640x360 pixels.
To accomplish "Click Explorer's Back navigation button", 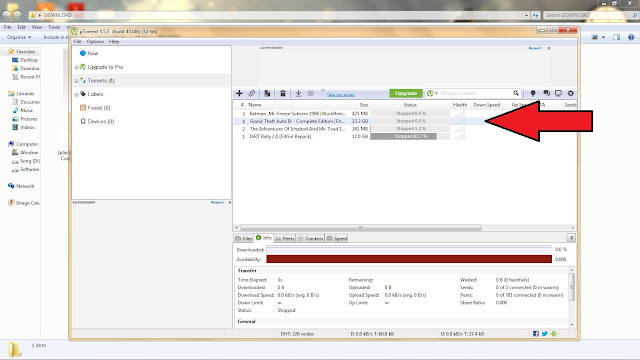I will (x=6, y=15).
